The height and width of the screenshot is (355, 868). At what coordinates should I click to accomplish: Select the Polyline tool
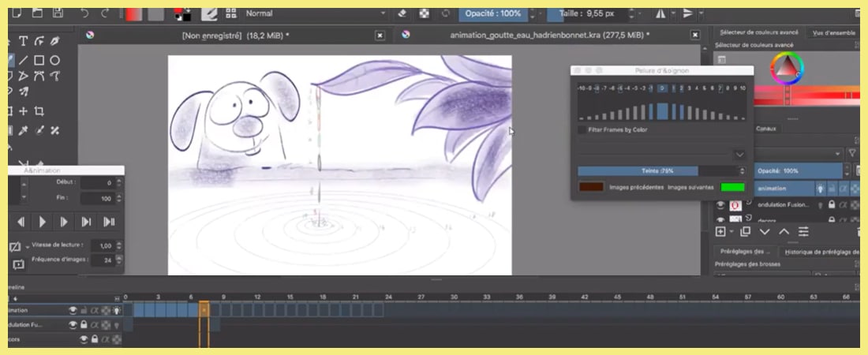click(x=23, y=76)
